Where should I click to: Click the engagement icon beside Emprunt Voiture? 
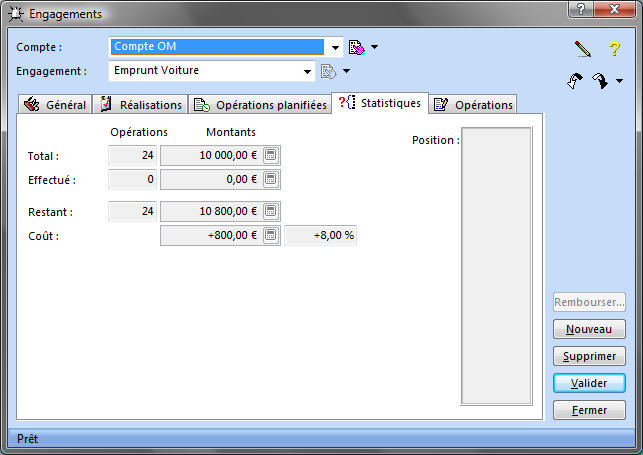click(327, 71)
